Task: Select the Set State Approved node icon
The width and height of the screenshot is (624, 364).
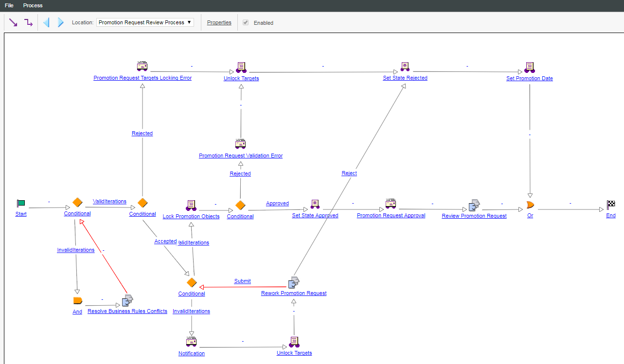Action: coord(315,205)
